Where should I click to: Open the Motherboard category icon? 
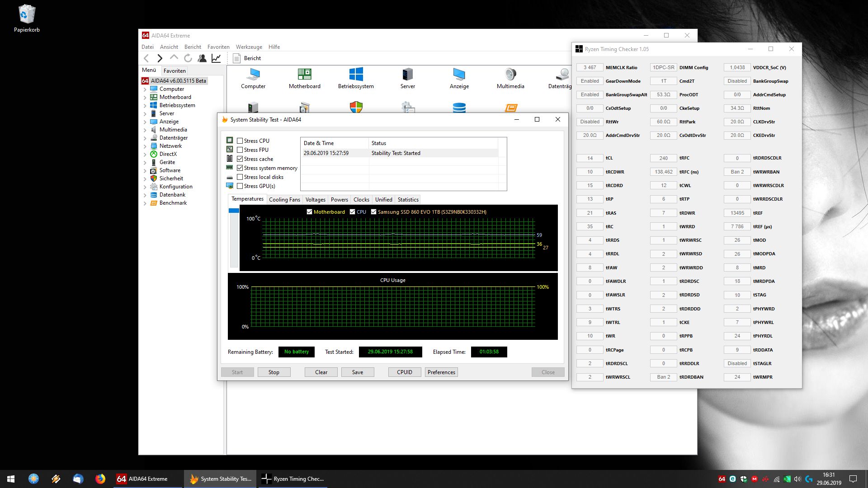[304, 75]
